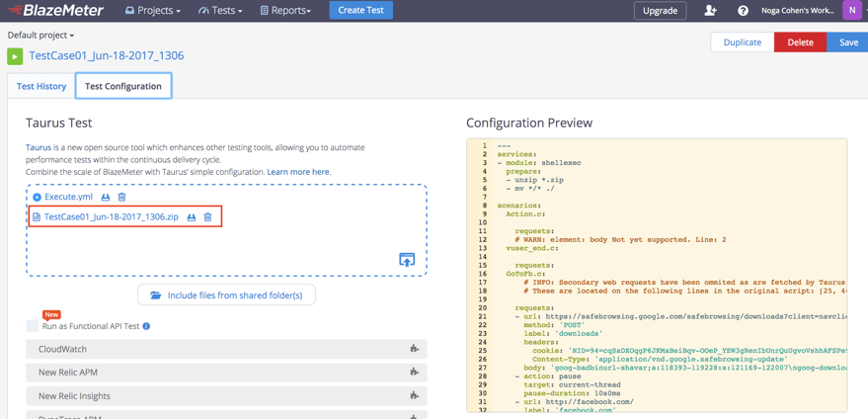Click the green run test play icon
This screenshot has height=419, width=868.
pyautogui.click(x=15, y=56)
